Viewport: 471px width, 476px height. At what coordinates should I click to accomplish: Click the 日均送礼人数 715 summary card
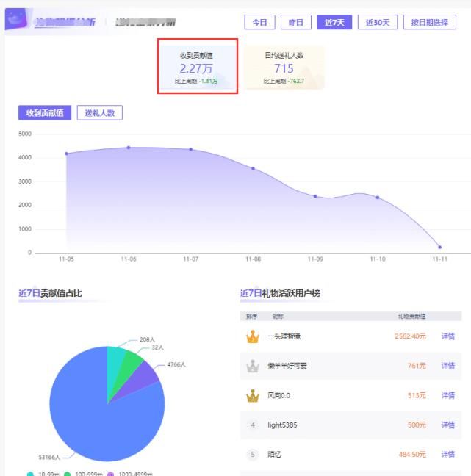coord(284,68)
